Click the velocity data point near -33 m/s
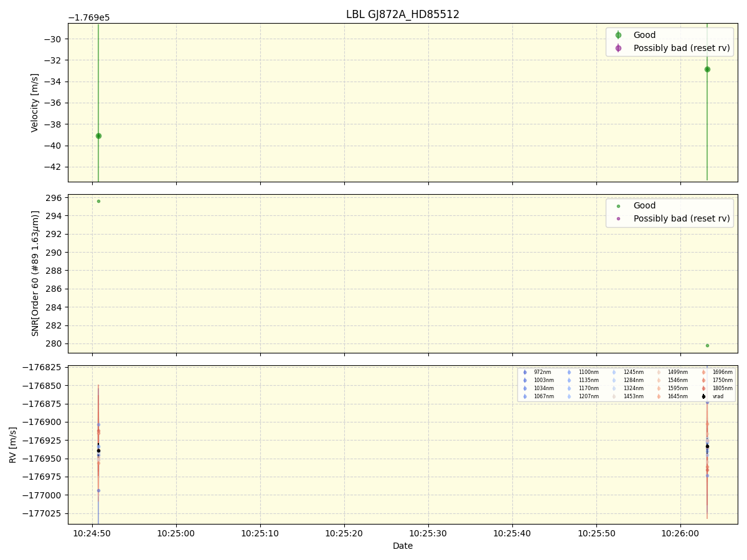The width and height of the screenshot is (747, 560). coord(707,69)
